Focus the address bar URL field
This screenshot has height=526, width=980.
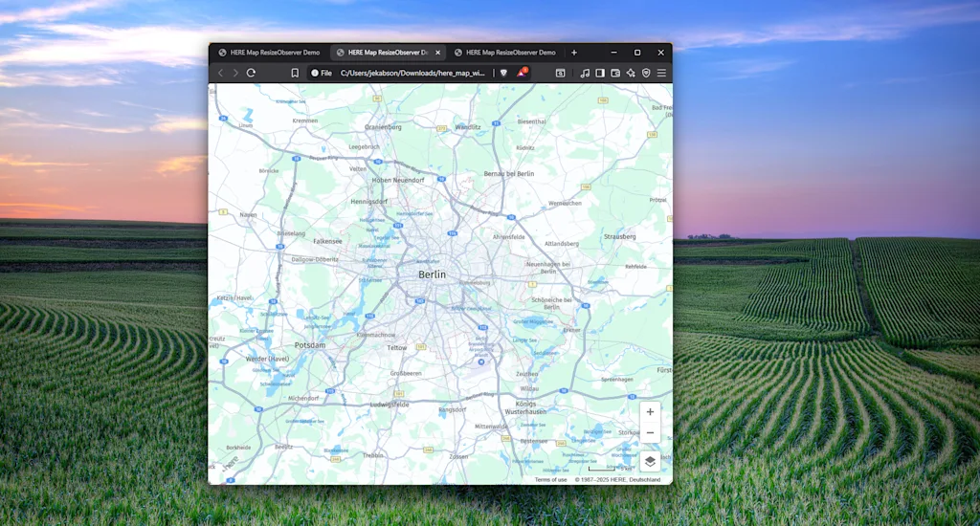coord(412,73)
